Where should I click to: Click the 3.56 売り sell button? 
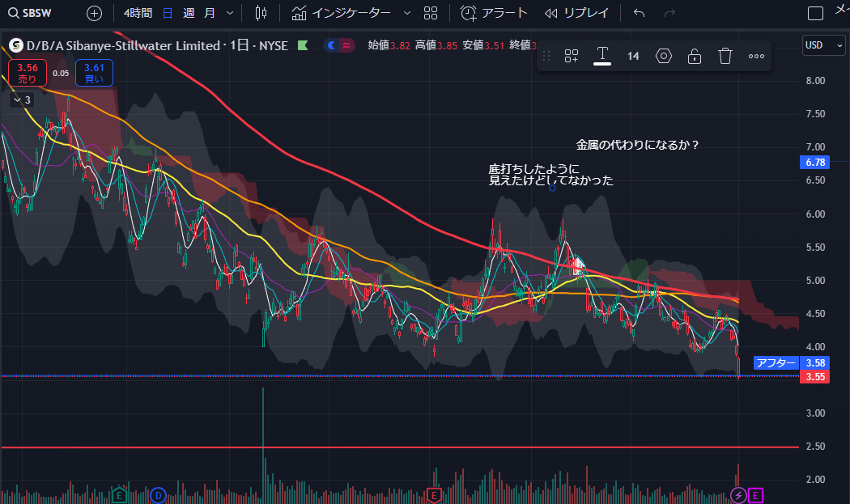[x=27, y=73]
